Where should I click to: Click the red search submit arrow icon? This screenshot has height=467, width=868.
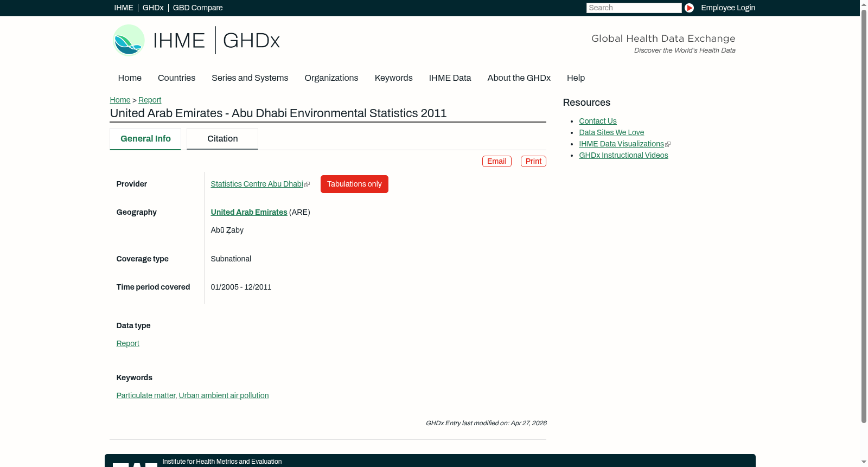689,8
